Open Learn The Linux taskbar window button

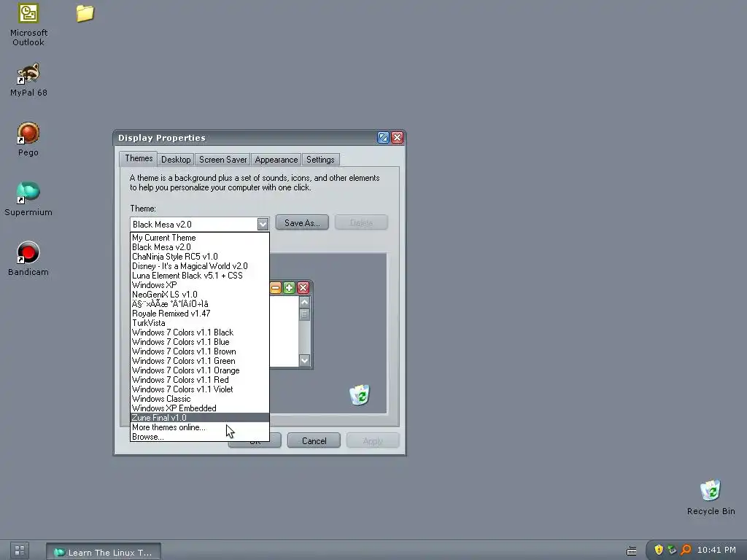[x=104, y=552]
